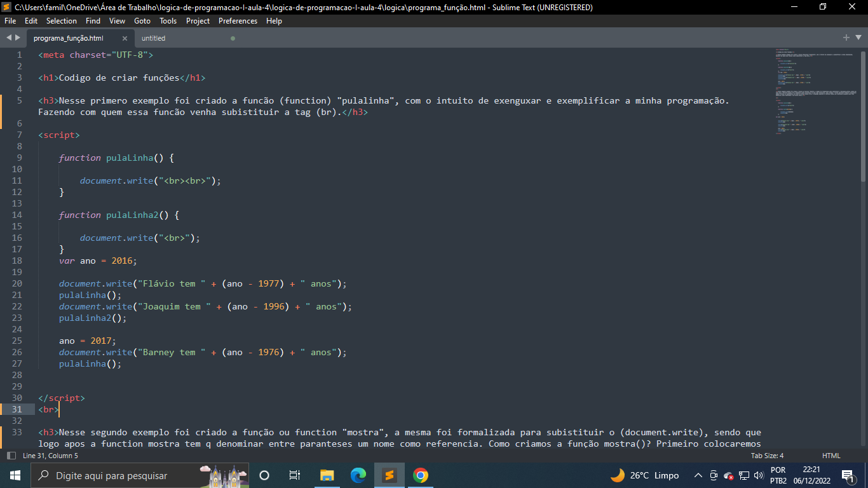Click the Sublime Text icon in title bar
The width and height of the screenshot is (868, 488).
pos(6,7)
